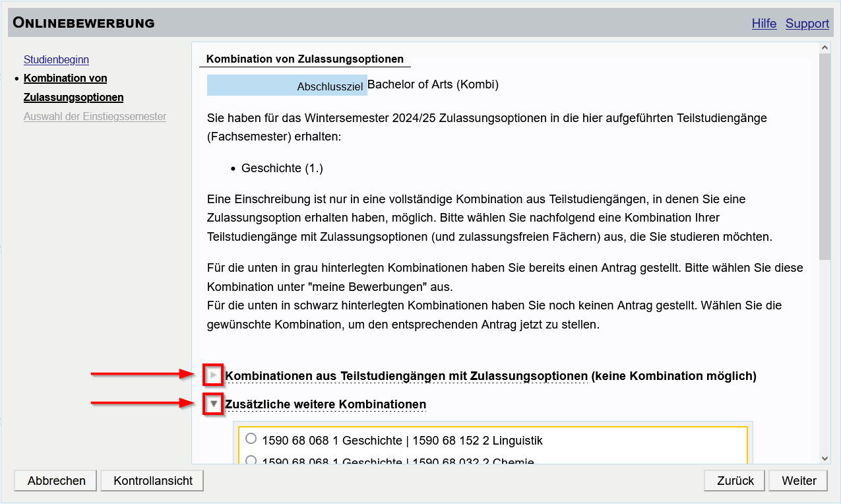This screenshot has height=504, width=841.
Task: Open Auswahl der Einstiegssemester sidebar step
Action: pyautogui.click(x=95, y=117)
